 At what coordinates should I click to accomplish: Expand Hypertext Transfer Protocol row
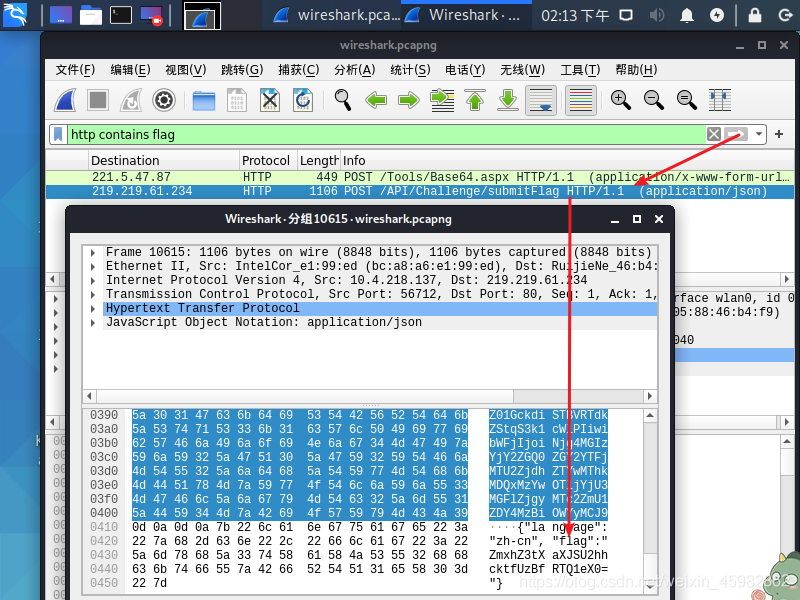click(x=93, y=309)
